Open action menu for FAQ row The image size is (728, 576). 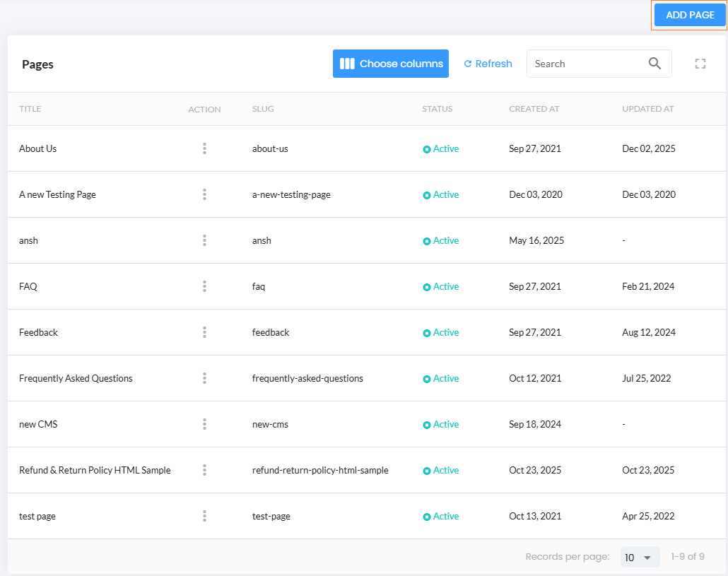pyautogui.click(x=204, y=286)
